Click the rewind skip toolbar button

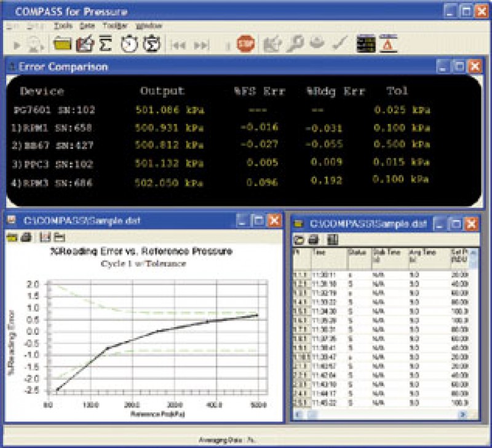click(179, 45)
